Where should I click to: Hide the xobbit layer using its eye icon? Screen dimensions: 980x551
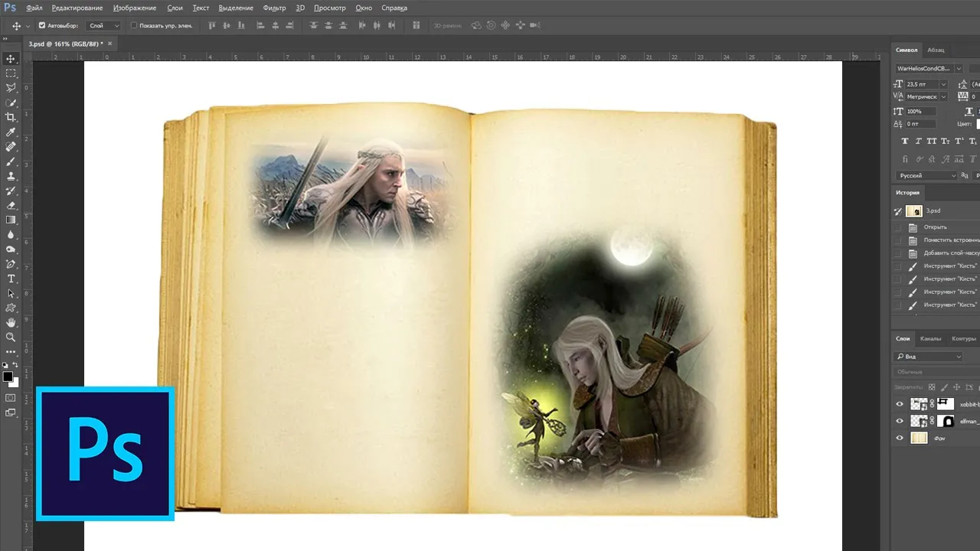point(900,404)
